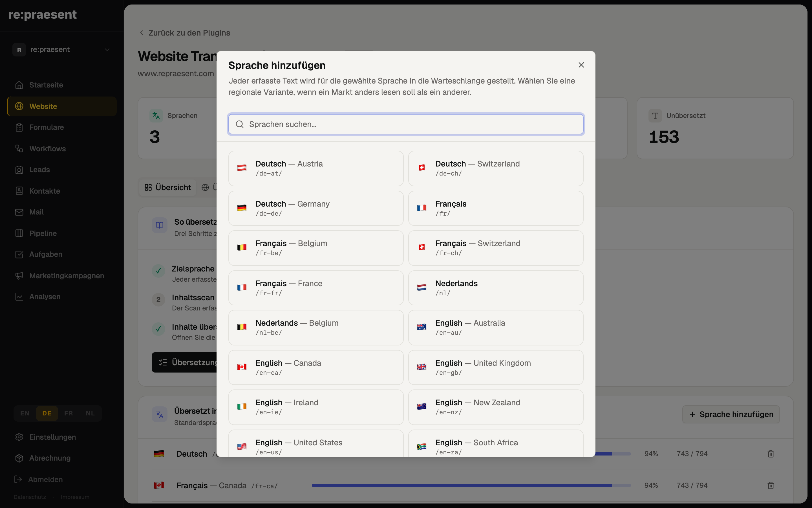Viewport: 812px width, 508px height.
Task: Delete the Deutsch language row
Action: 771,454
